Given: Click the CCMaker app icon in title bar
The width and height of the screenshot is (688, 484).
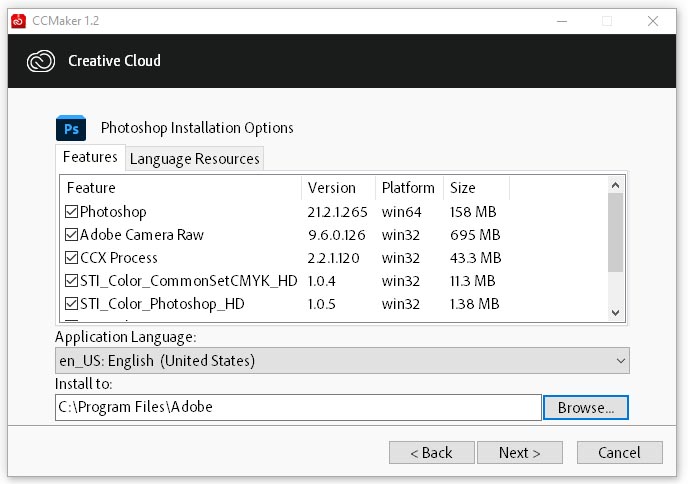Looking at the screenshot, I should click(x=18, y=21).
